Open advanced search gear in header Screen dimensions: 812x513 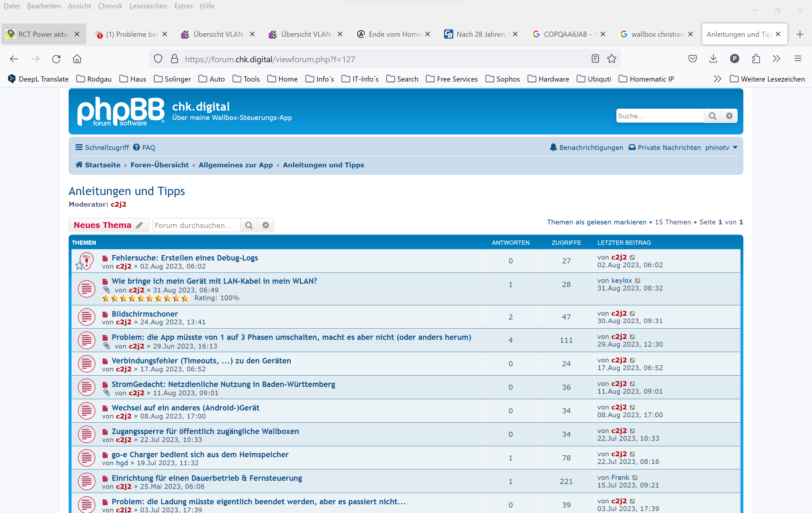[730, 116]
